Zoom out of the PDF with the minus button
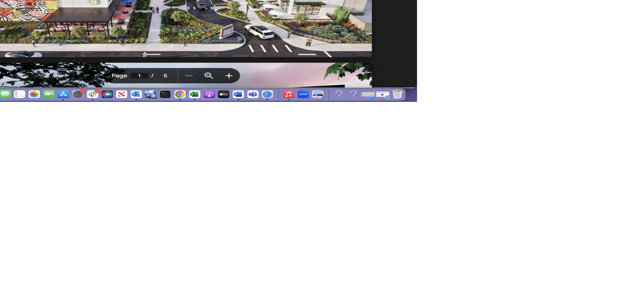The width and height of the screenshot is (644, 291). tap(189, 75)
